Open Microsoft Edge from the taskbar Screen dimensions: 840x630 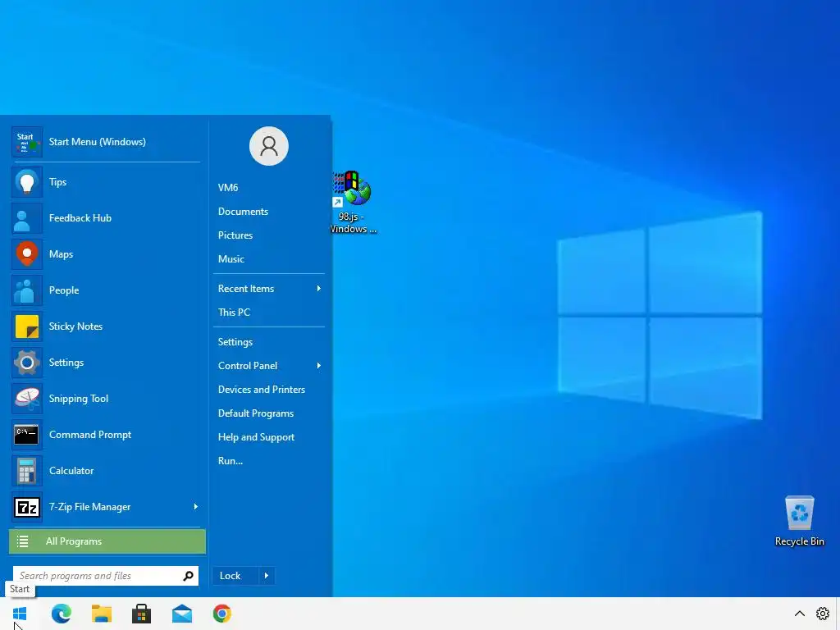click(61, 614)
